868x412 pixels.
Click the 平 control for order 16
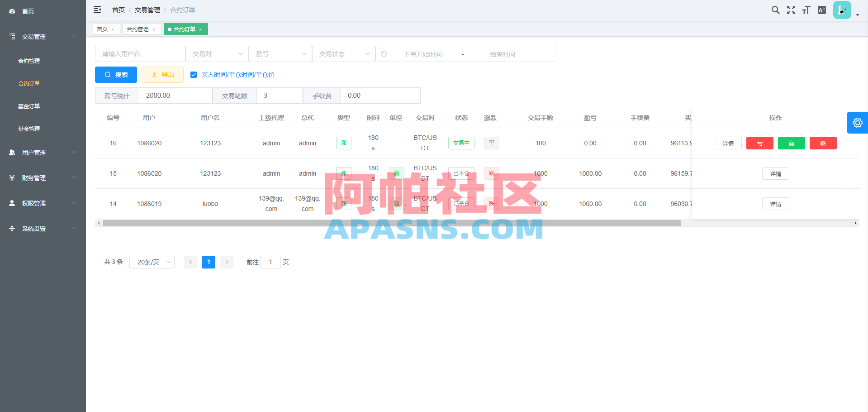[491, 143]
